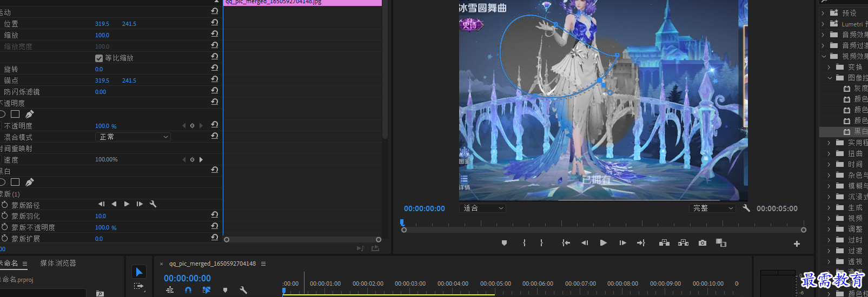
Task: Open the Program Monitor button editor plus
Action: pyautogui.click(x=797, y=244)
